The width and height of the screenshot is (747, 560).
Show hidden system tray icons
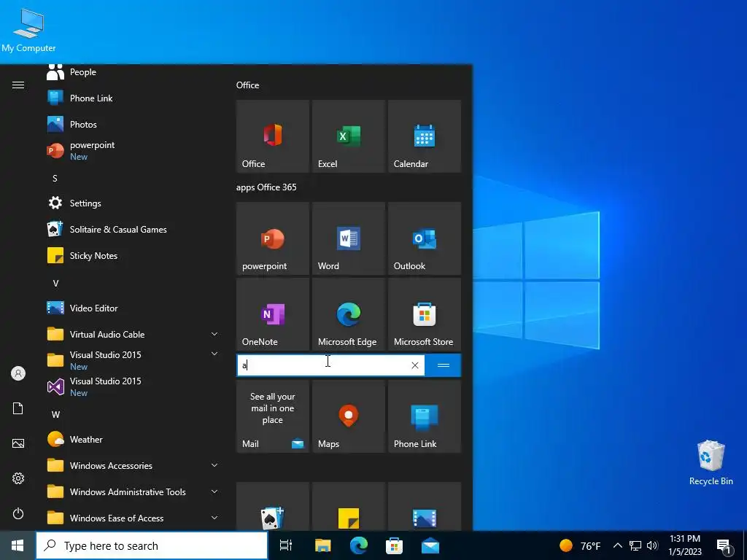617,545
